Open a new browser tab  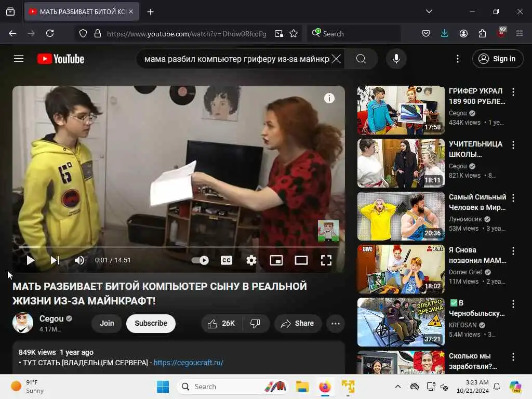150,12
